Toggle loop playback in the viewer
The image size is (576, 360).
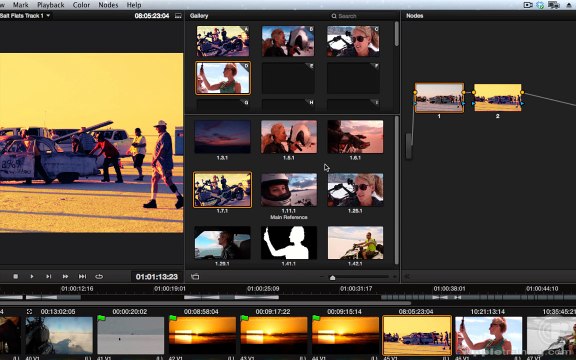99,276
